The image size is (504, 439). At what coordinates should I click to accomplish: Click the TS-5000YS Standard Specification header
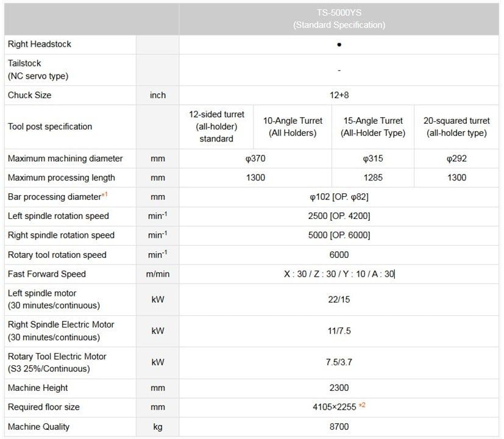(x=339, y=20)
